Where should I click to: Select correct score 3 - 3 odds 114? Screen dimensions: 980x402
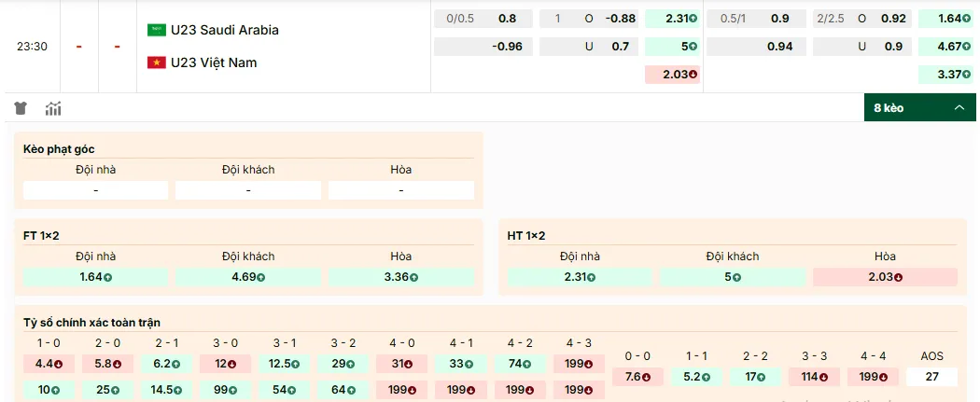pos(814,377)
